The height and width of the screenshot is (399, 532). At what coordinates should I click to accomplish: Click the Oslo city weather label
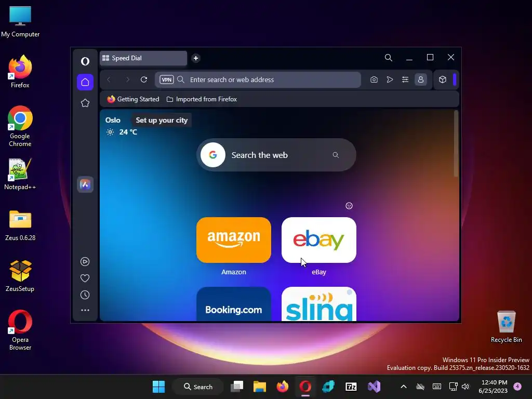[x=113, y=120]
